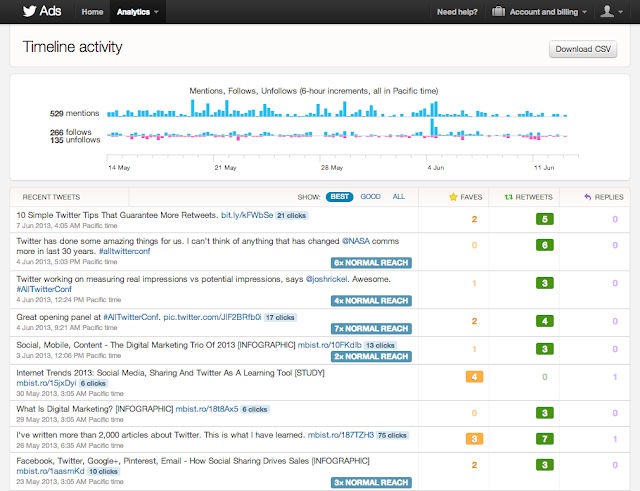Click the Timeline activity heading
The height and width of the screenshot is (491, 640).
[x=72, y=47]
